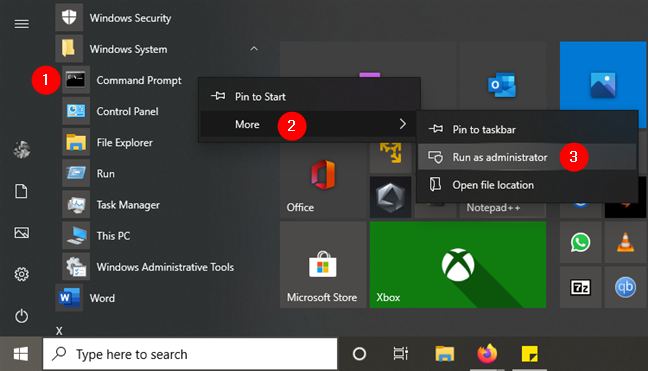This screenshot has height=371, width=648.
Task: Open the 7-Zip tile
Action: [x=580, y=287]
